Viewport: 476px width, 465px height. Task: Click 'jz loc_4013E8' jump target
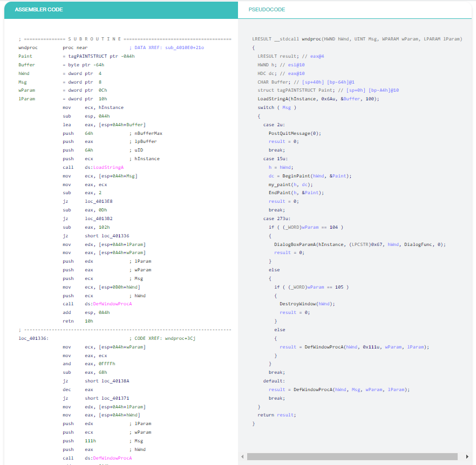(x=99, y=201)
